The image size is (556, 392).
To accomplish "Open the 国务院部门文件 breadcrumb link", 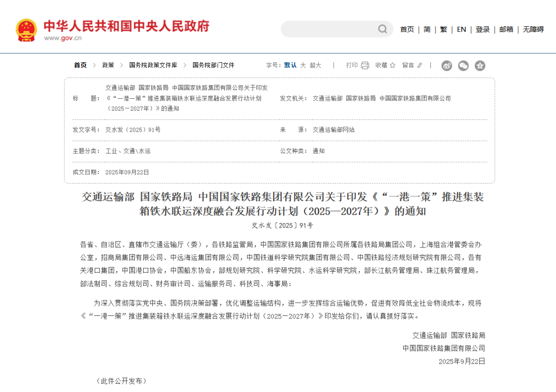I will (214, 65).
